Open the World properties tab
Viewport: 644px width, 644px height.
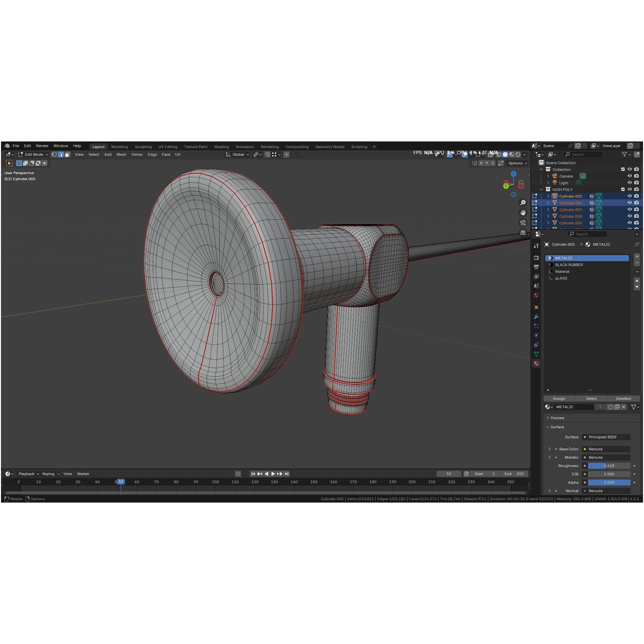(x=537, y=295)
